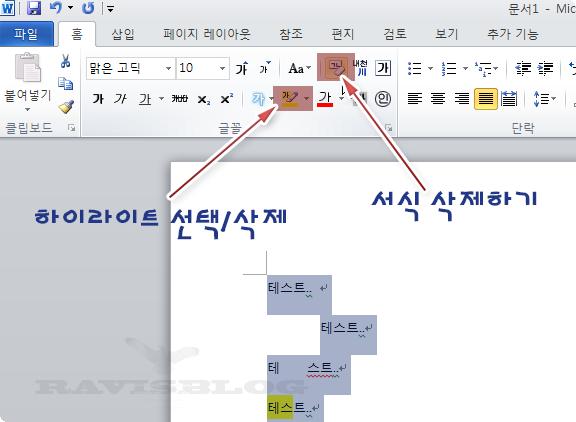Align text right
This screenshot has height=422, width=576.
[462, 99]
